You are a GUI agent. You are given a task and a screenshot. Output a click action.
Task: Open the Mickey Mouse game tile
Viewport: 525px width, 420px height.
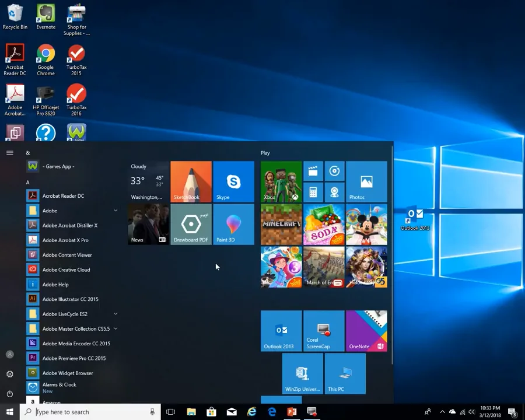click(x=367, y=225)
